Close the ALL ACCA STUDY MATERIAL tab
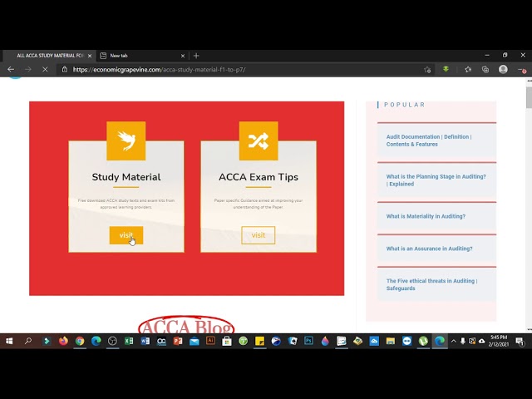The image size is (532, 399). click(90, 56)
